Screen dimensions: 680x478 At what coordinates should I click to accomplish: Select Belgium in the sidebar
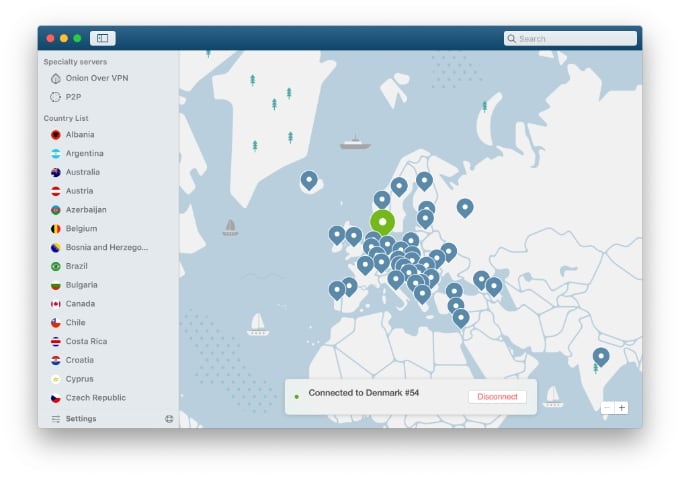pyautogui.click(x=81, y=229)
